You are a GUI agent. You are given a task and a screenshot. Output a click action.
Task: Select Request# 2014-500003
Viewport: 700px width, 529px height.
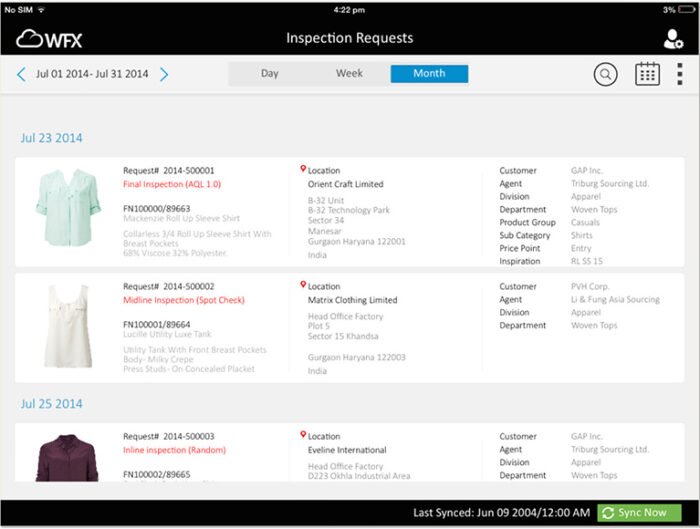(168, 436)
